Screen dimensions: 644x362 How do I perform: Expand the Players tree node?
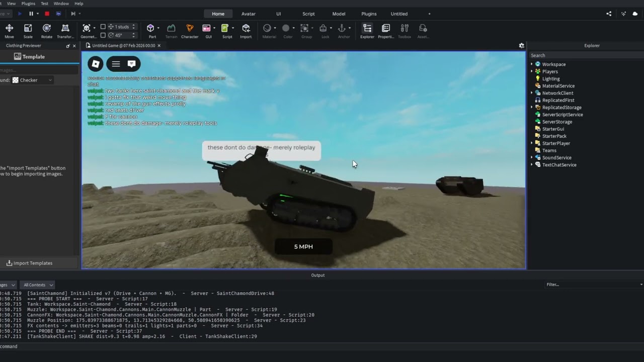[x=532, y=71]
